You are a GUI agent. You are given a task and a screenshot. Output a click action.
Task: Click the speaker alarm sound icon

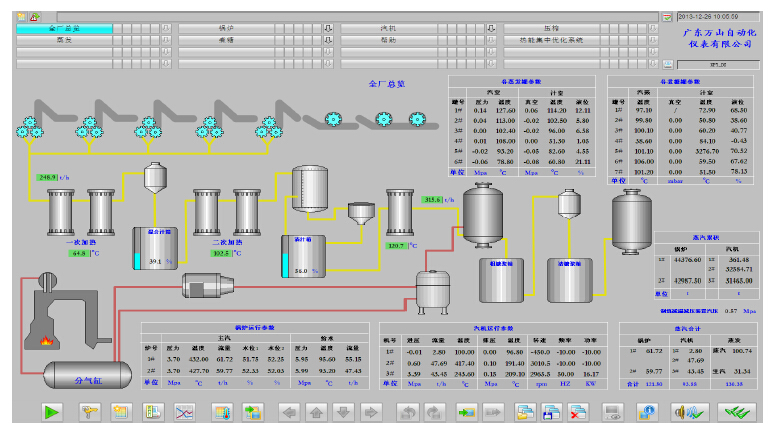(x=684, y=410)
